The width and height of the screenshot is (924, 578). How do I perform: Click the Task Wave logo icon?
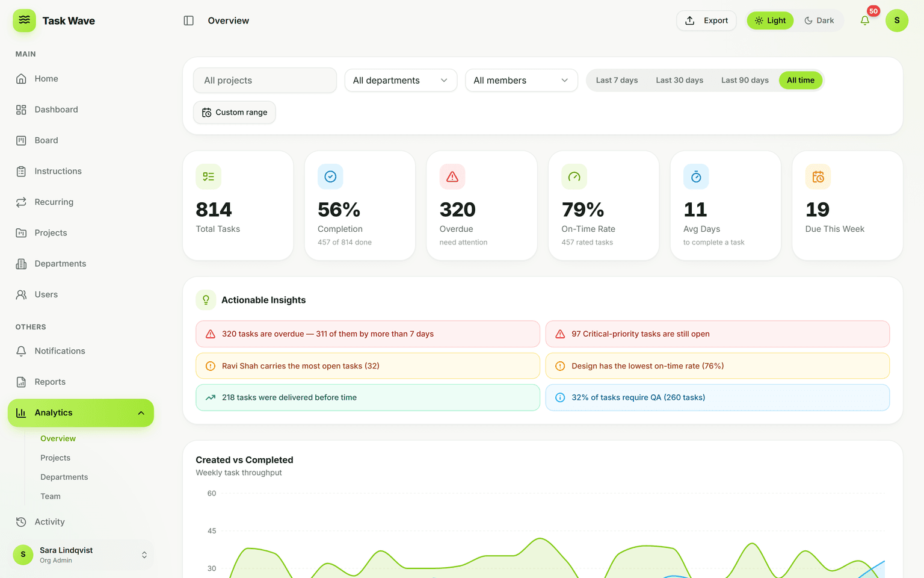pos(24,20)
